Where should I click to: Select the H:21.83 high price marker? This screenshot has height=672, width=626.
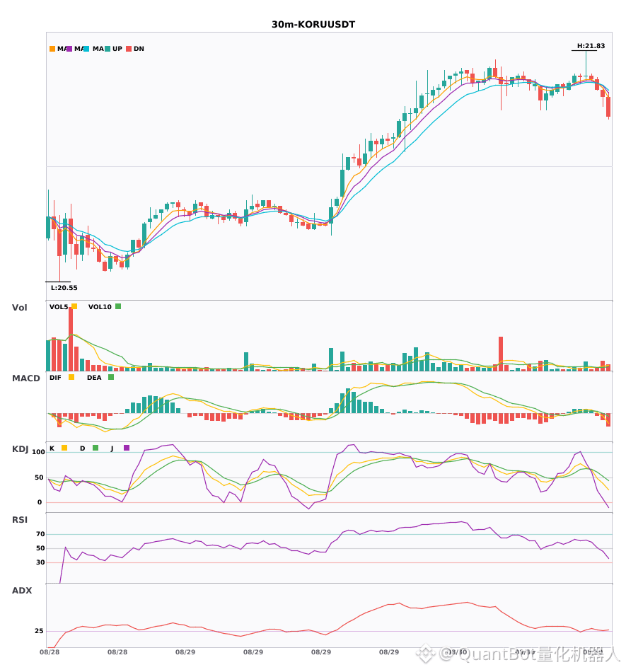591,46
